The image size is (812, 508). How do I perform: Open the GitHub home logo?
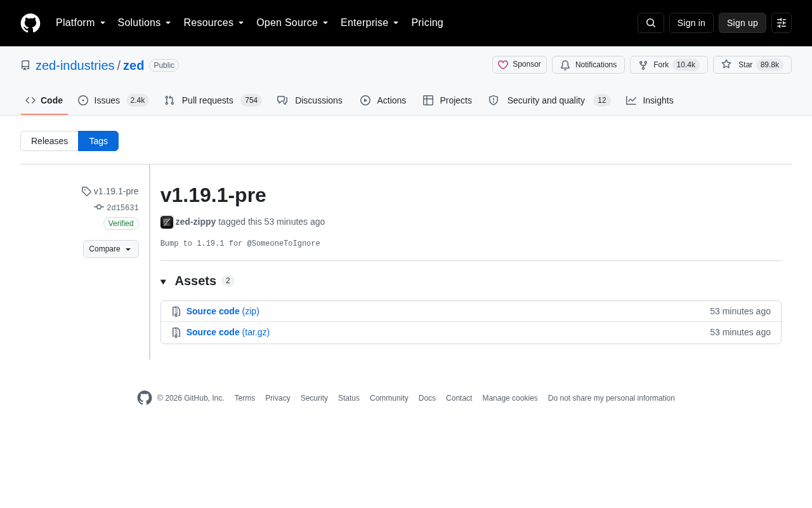30,23
